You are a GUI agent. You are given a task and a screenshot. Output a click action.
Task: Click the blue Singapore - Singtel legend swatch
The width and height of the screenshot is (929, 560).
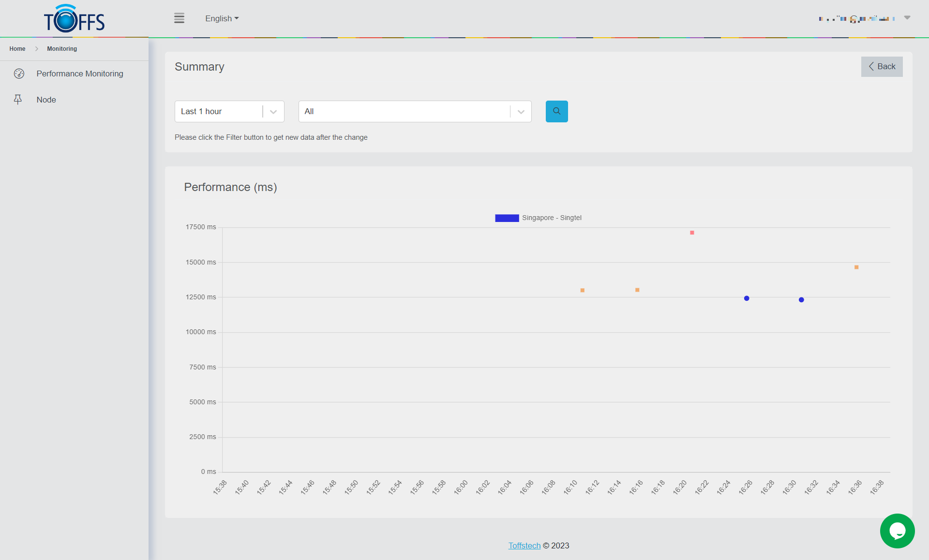click(507, 218)
